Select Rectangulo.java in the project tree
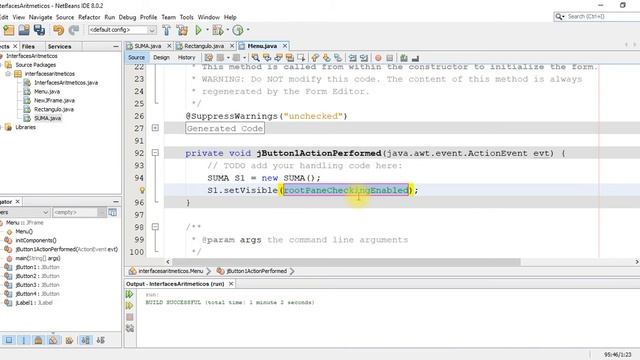Screen dimensions: 640x360 pyautogui.click(x=53, y=109)
